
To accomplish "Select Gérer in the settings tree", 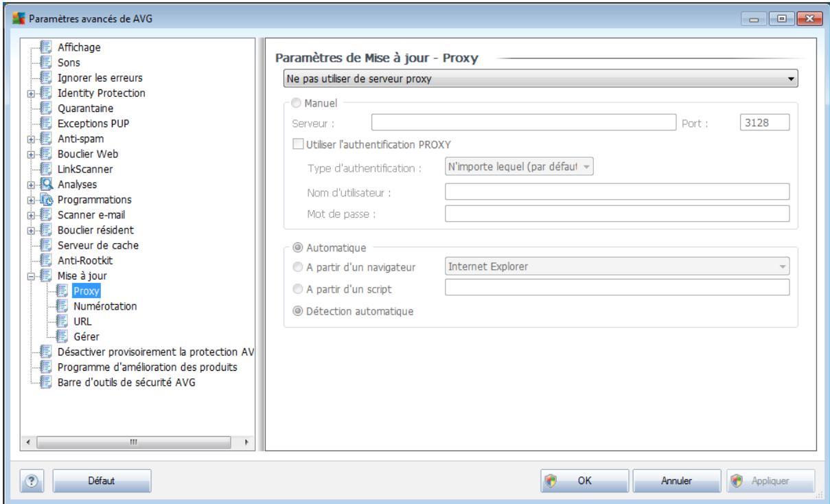I will pos(87,336).
